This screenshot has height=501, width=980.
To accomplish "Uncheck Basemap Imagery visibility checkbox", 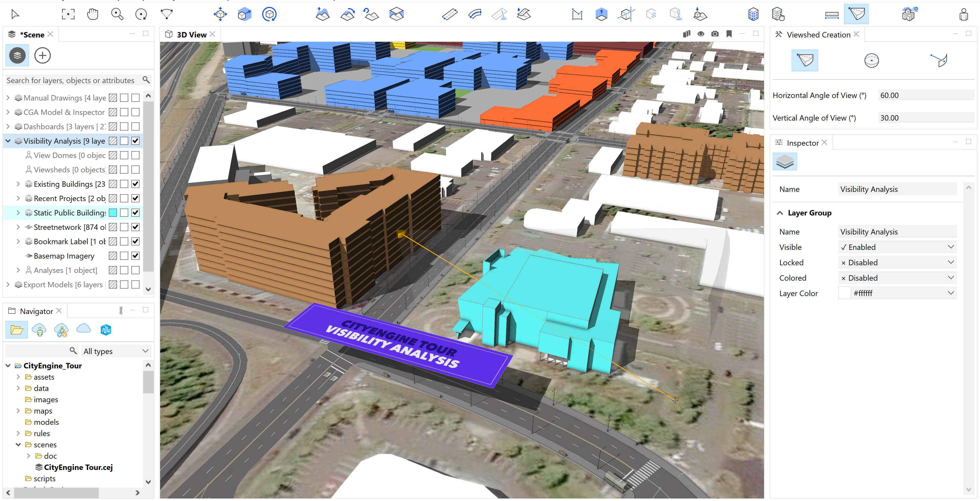I will (135, 256).
